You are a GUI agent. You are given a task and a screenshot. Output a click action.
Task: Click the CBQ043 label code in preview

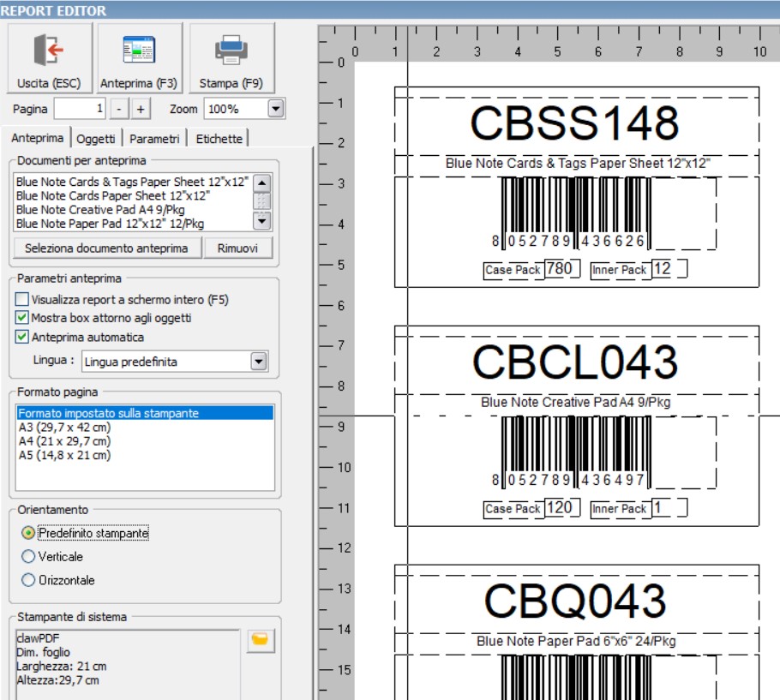(574, 601)
